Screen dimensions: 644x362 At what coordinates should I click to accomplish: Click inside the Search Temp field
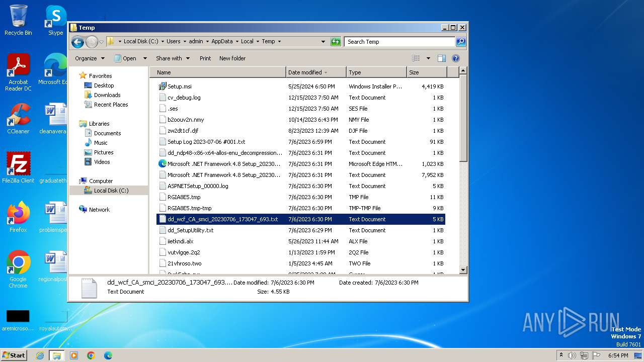tap(399, 42)
